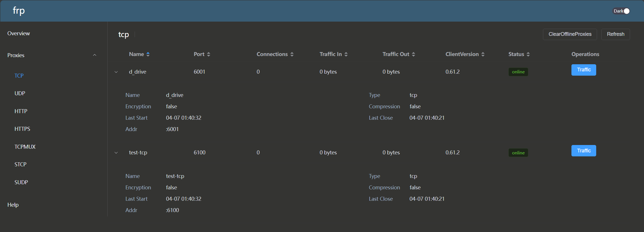The height and width of the screenshot is (232, 644).
Task: Click the port value 6100 cell
Action: pyautogui.click(x=199, y=152)
